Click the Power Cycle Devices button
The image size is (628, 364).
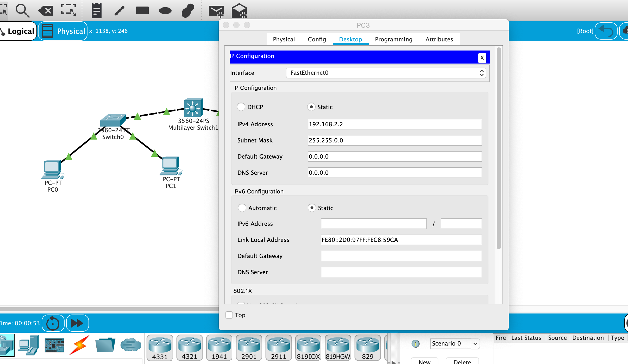click(x=53, y=323)
